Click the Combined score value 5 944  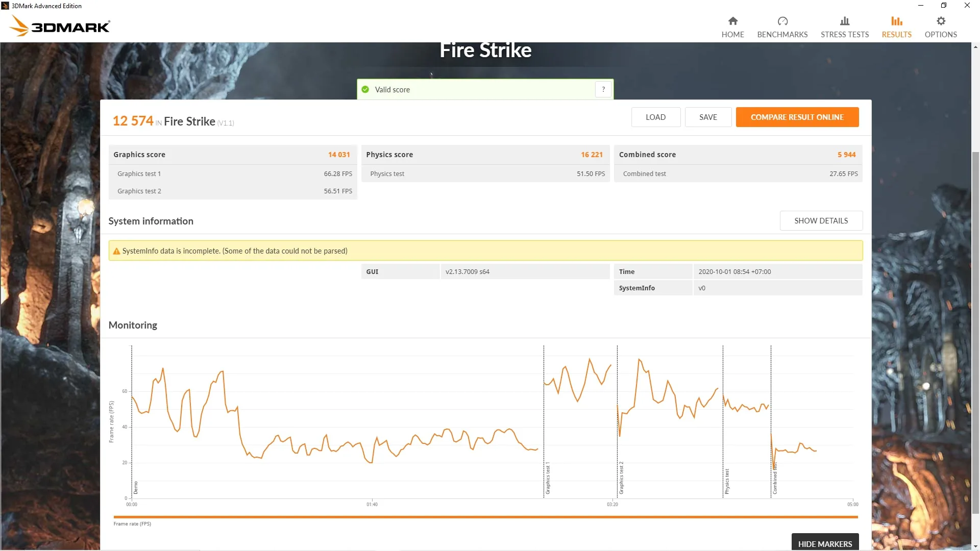(x=846, y=155)
